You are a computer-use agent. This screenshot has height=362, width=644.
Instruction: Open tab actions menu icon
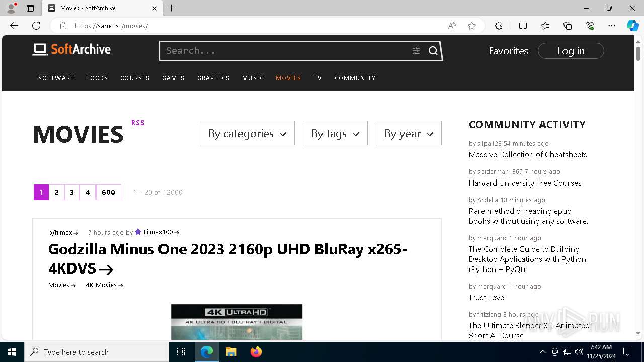click(x=30, y=8)
